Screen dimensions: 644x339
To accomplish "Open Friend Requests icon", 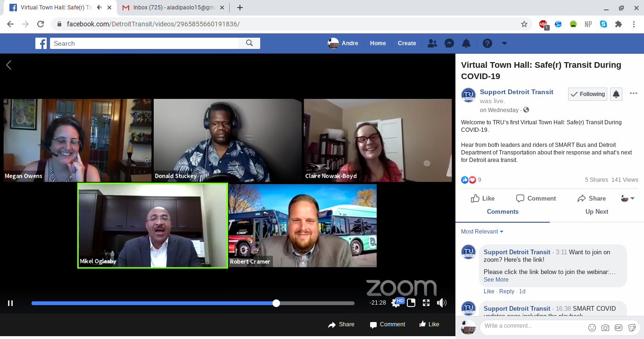I will coord(432,43).
